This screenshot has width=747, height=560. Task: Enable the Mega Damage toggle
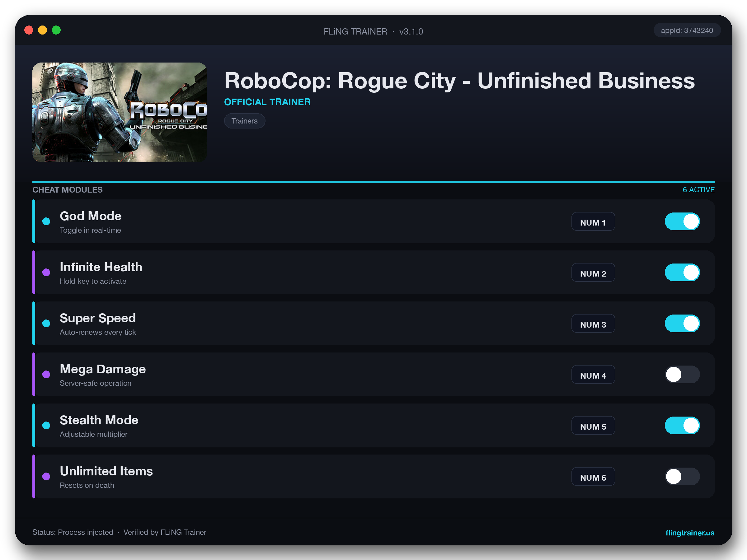click(x=682, y=374)
